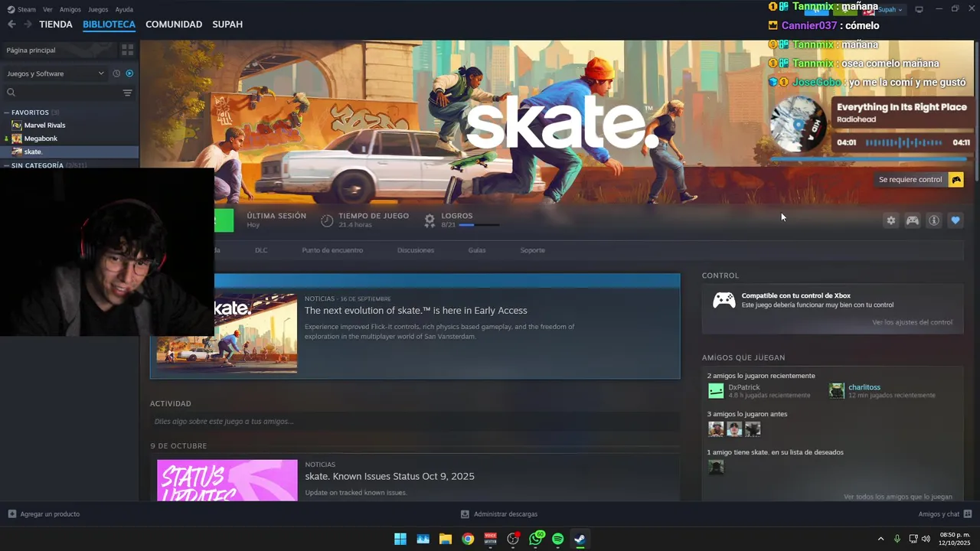The width and height of the screenshot is (980, 551).
Task: Click Página principal in the library sidebar
Action: 31,50
